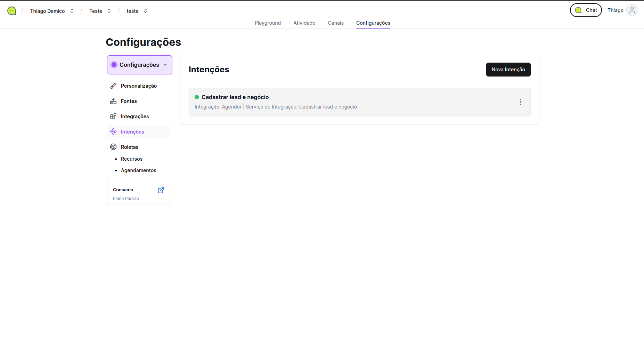
Task: Click the Intenções sidebar icon
Action: (x=113, y=132)
